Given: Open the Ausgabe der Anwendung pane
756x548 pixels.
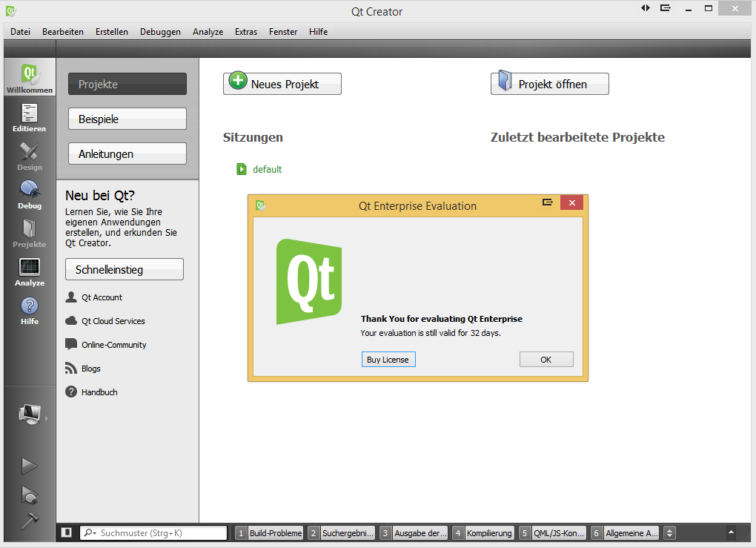Looking at the screenshot, I should [x=414, y=532].
